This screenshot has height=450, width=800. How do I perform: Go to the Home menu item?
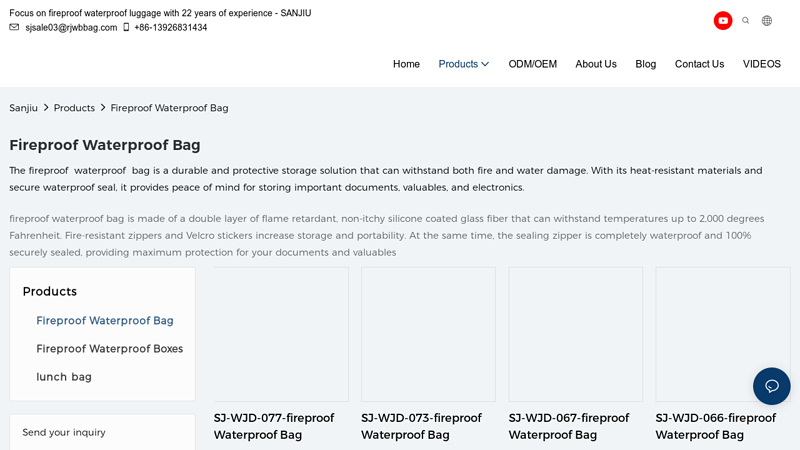coord(406,64)
